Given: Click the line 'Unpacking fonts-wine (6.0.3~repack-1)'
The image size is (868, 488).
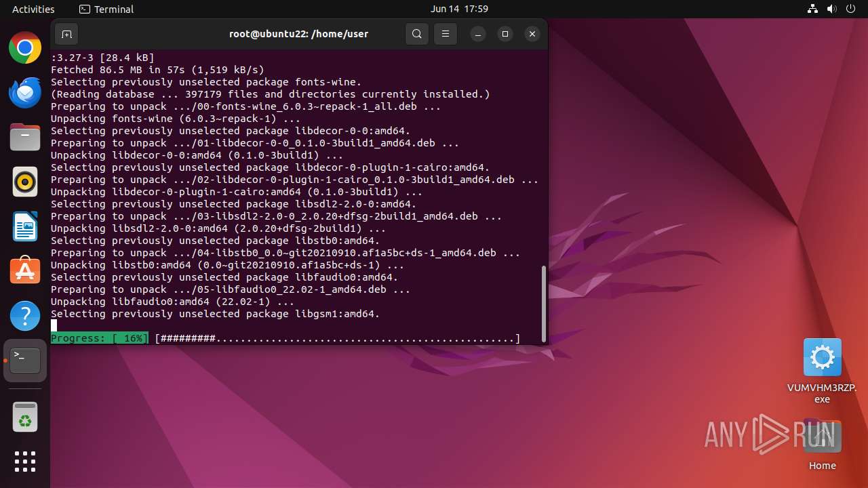Looking at the screenshot, I should [175, 119].
